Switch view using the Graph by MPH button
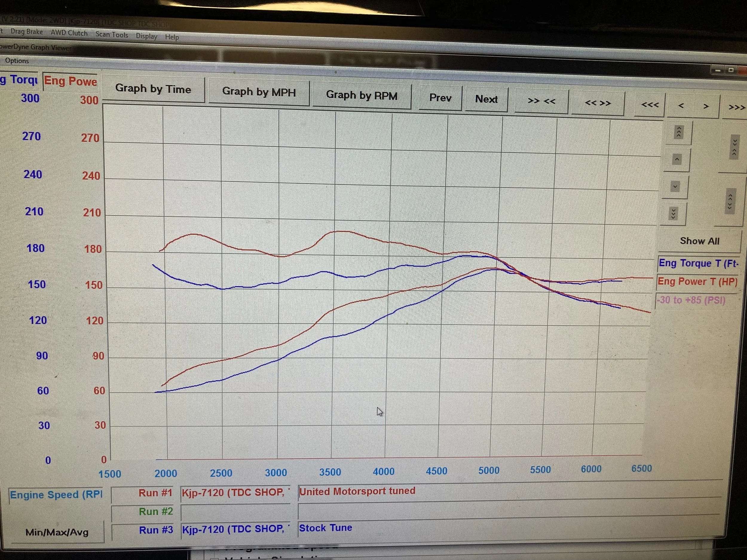Screen dimensions: 747x560 (x=259, y=93)
